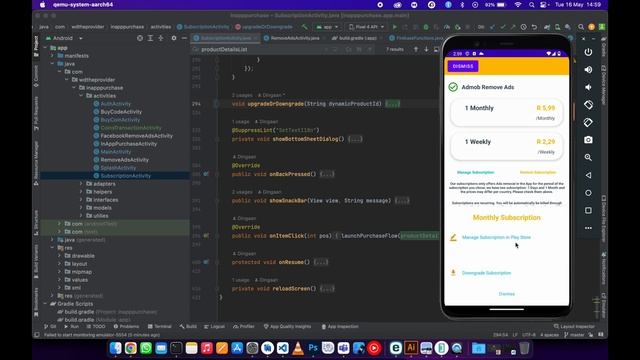Viewport: 640px width, 360px height.
Task: Open the Pixel 4 API device dropdown
Action: (x=366, y=27)
